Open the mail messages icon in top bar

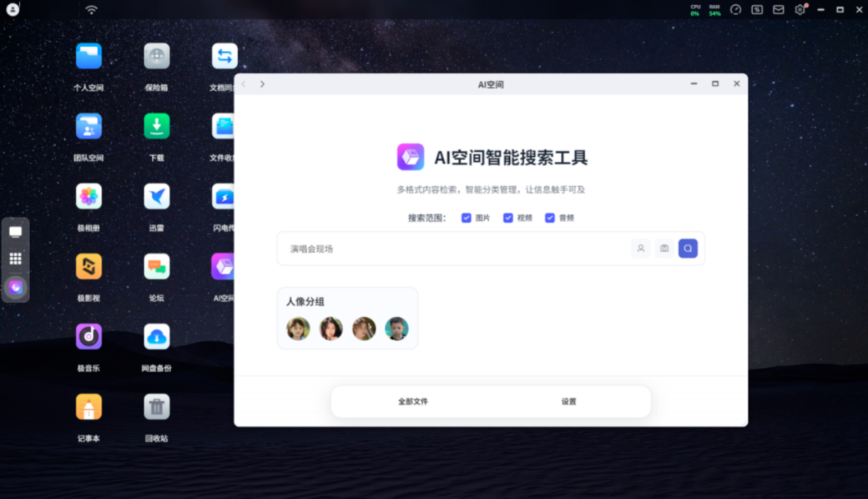pos(779,10)
